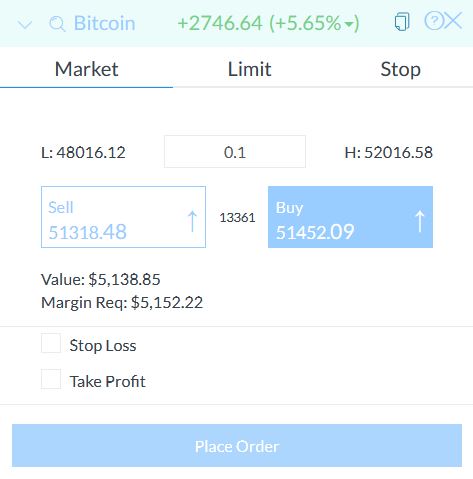
Task: Click the magnifier search icon beside Bitcoin
Action: coord(57,24)
